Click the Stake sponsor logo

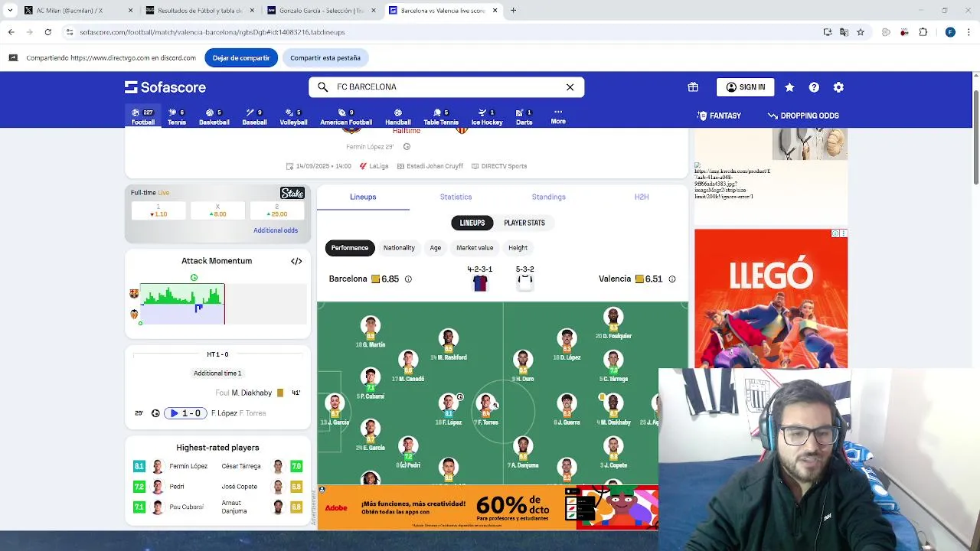pyautogui.click(x=292, y=193)
